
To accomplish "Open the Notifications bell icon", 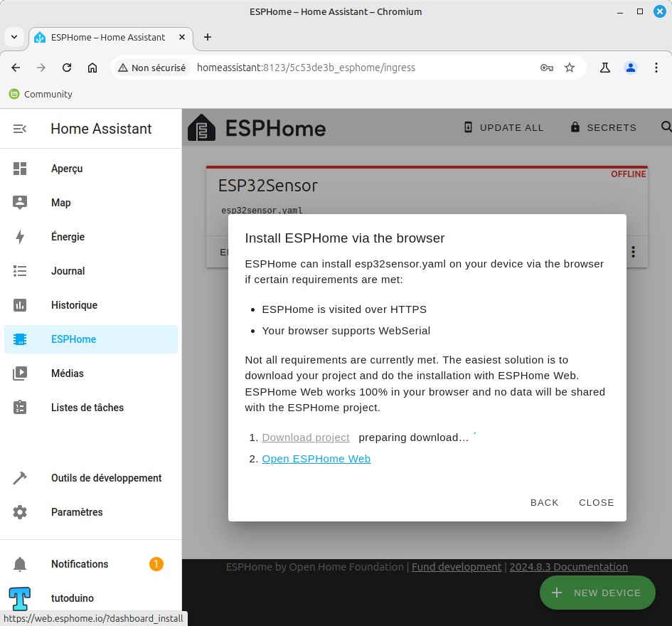I will click(x=20, y=564).
